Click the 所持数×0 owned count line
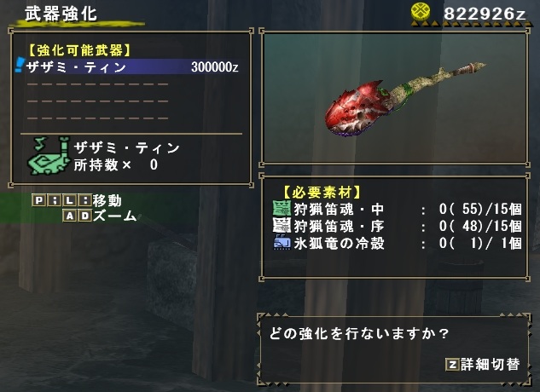 click(115, 164)
